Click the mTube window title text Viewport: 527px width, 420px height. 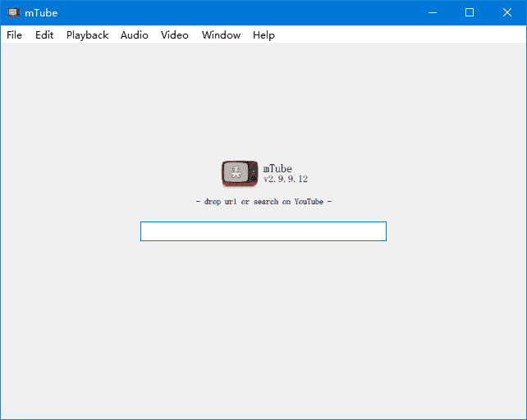[x=41, y=12]
